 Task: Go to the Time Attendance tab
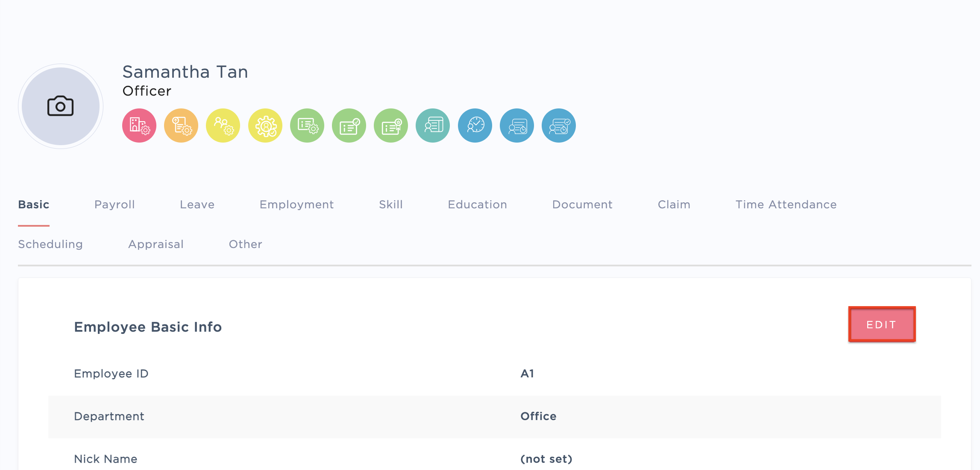pyautogui.click(x=786, y=204)
